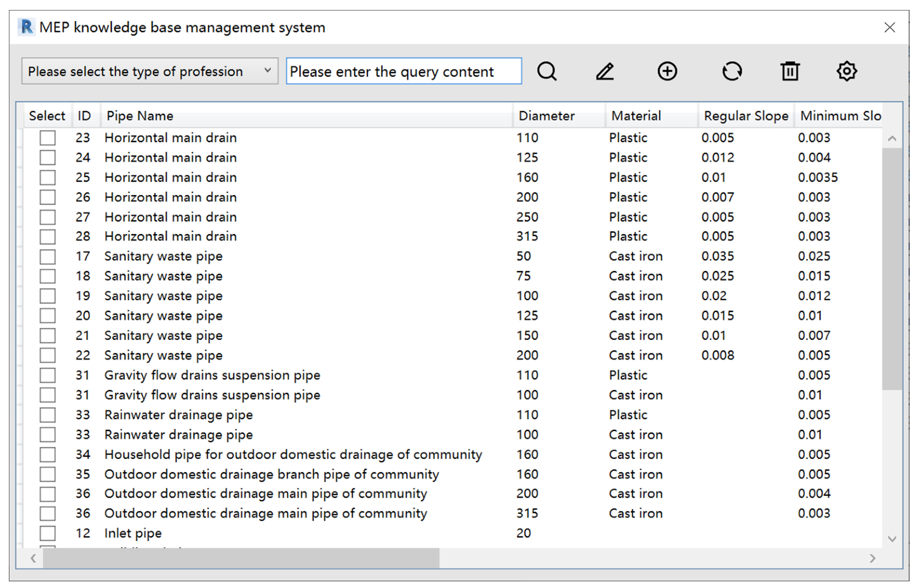The width and height of the screenshot is (918, 588).
Task: Select checkbox for Sanitary waste pipe ID 17
Action: point(48,257)
